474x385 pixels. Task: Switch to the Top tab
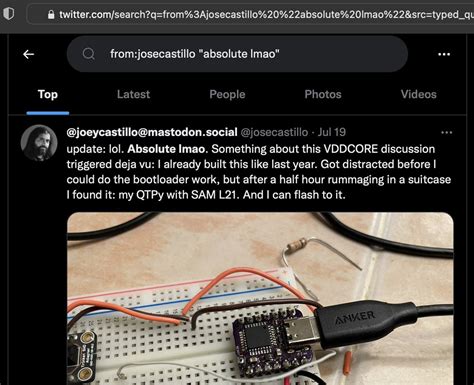(48, 94)
